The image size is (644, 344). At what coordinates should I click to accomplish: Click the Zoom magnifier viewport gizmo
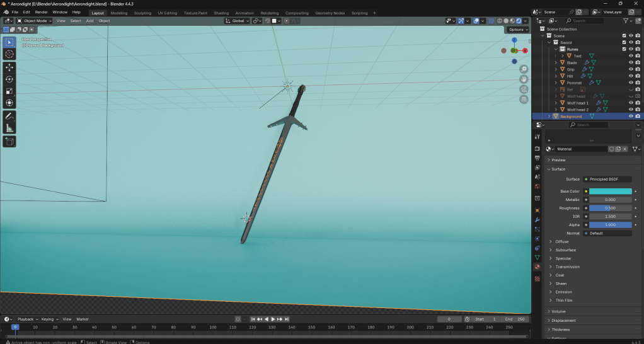pos(524,69)
